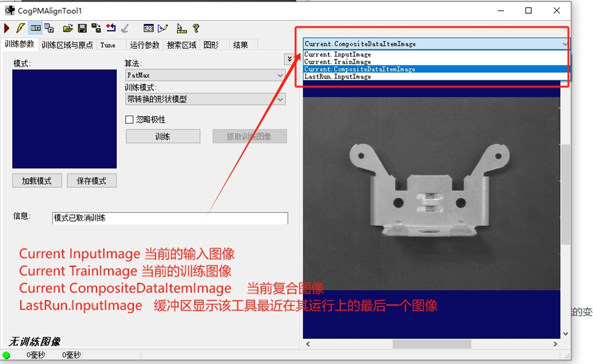The width and height of the screenshot is (593, 364).
Task: Enable the 忽略极性 checkbox
Action: click(129, 119)
